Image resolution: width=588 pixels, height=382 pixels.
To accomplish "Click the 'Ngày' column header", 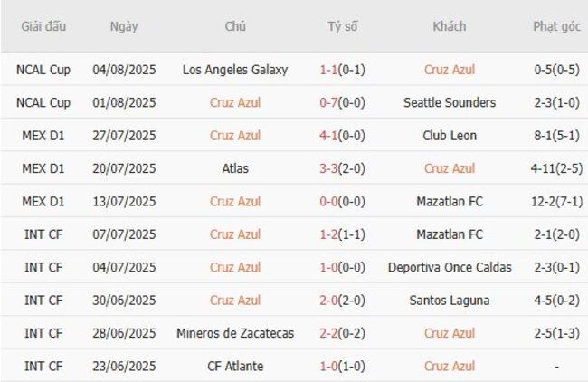I will pos(124,26).
